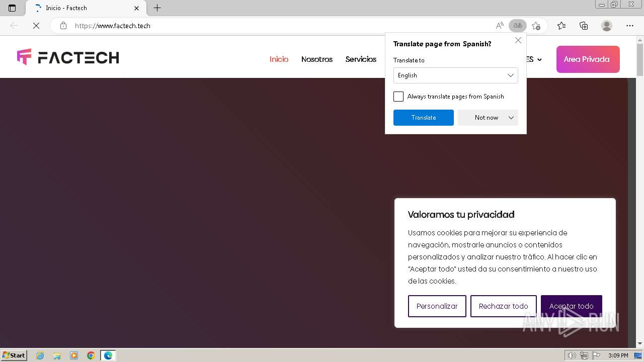The width and height of the screenshot is (644, 362).
Task: Click the translate icon in address bar
Action: [x=518, y=26]
